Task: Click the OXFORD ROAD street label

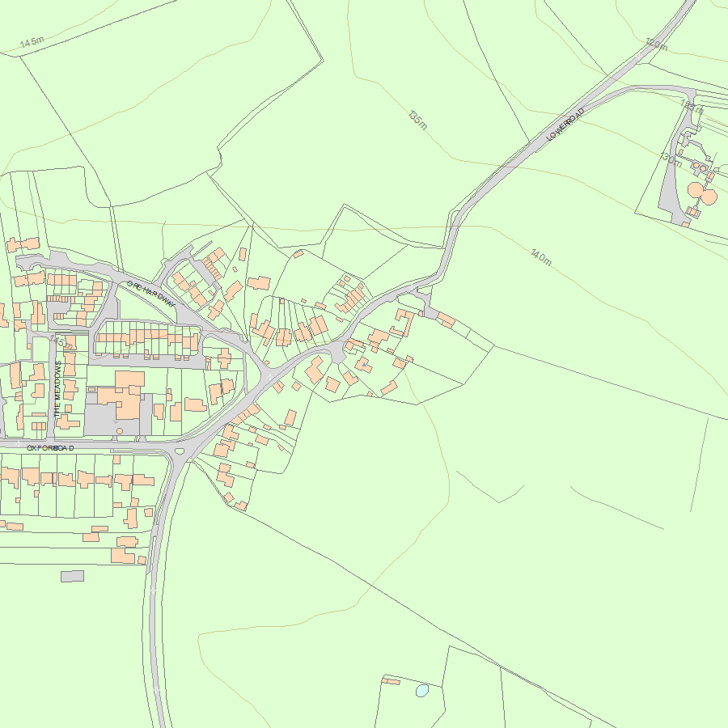Action: tap(50, 448)
